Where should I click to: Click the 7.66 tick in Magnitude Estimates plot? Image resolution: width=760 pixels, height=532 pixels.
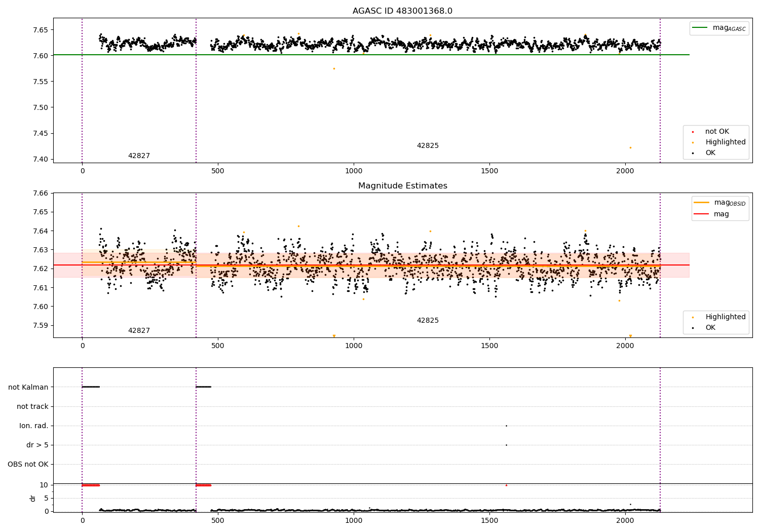pyautogui.click(x=40, y=193)
